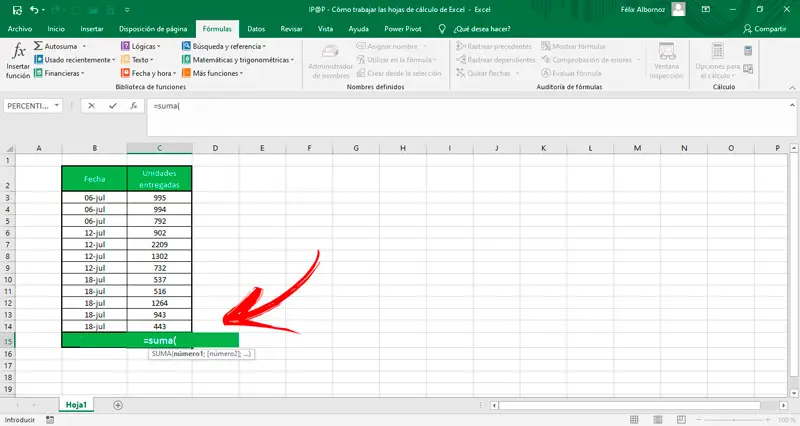Switch to the Insertar tab
800x426 pixels.
(x=92, y=29)
